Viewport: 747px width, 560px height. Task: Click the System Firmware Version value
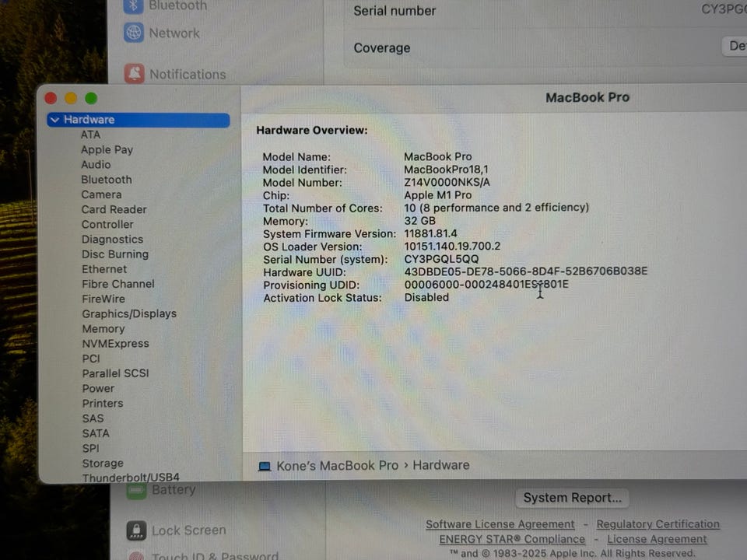(430, 234)
